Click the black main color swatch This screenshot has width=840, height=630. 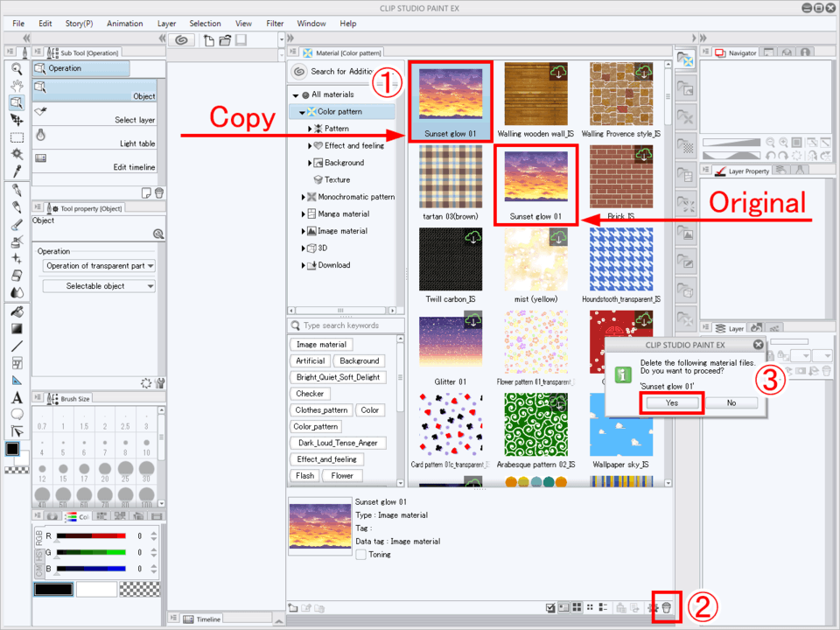12,449
